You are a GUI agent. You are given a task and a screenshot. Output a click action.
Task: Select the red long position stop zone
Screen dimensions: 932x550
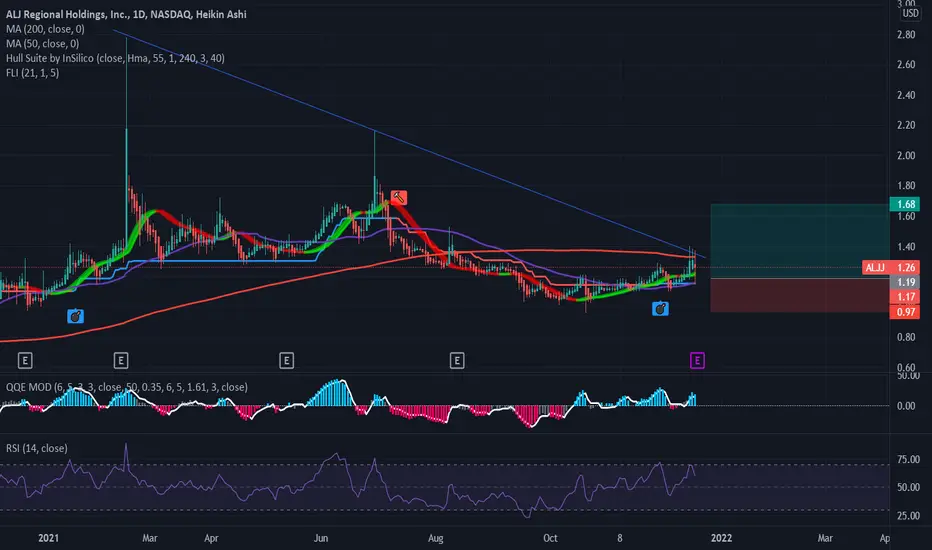click(799, 295)
